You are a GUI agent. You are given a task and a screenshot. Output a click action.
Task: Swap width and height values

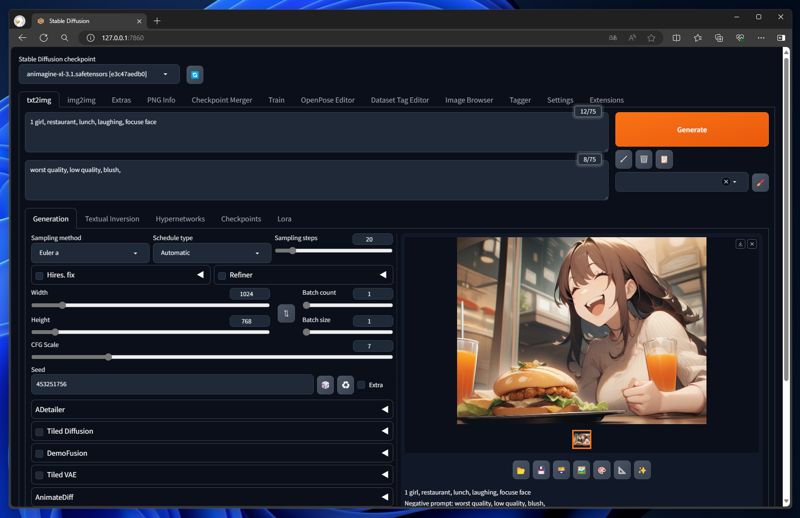click(286, 313)
